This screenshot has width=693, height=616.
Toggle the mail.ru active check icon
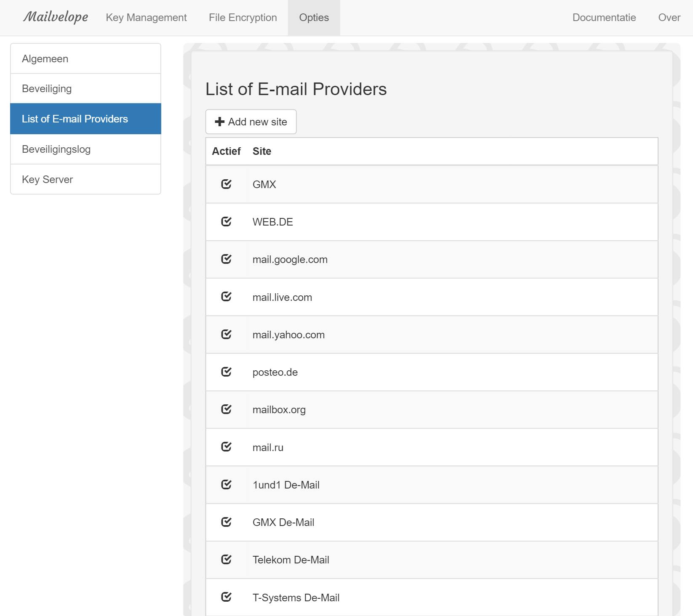point(226,447)
